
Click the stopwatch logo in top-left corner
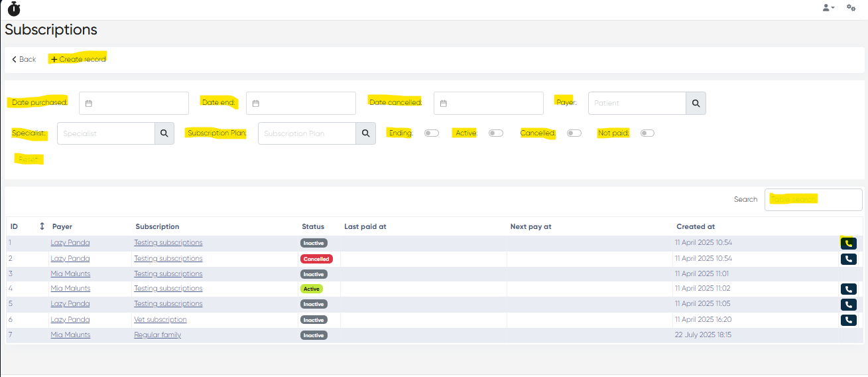coord(14,9)
